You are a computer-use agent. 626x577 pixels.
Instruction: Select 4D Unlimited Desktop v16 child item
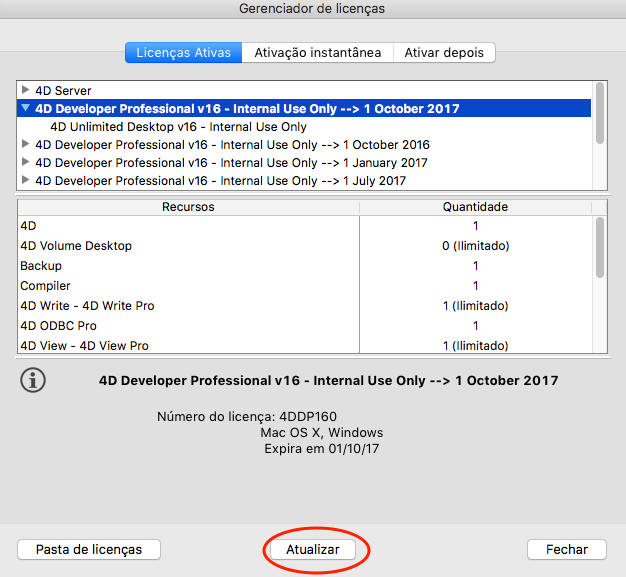click(178, 127)
